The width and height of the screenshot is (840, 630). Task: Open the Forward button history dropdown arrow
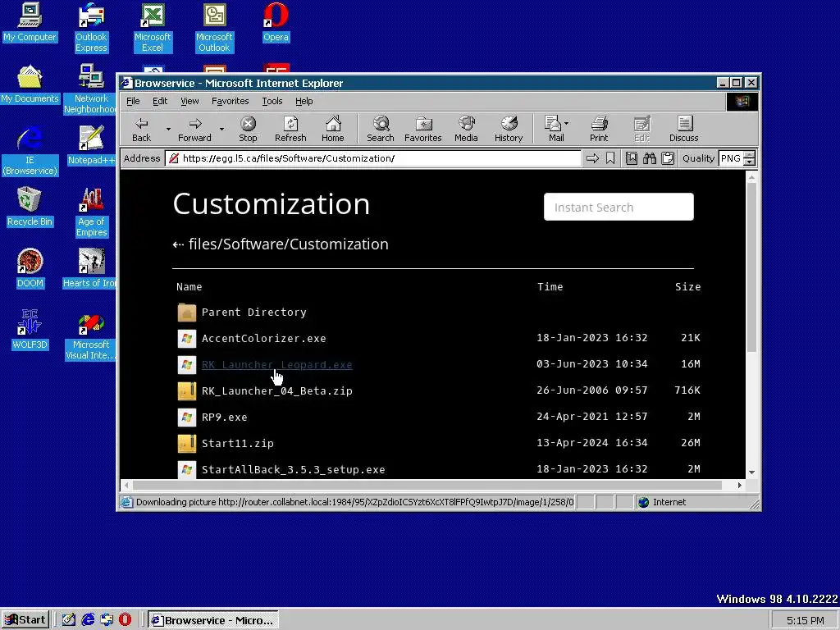[221, 129]
